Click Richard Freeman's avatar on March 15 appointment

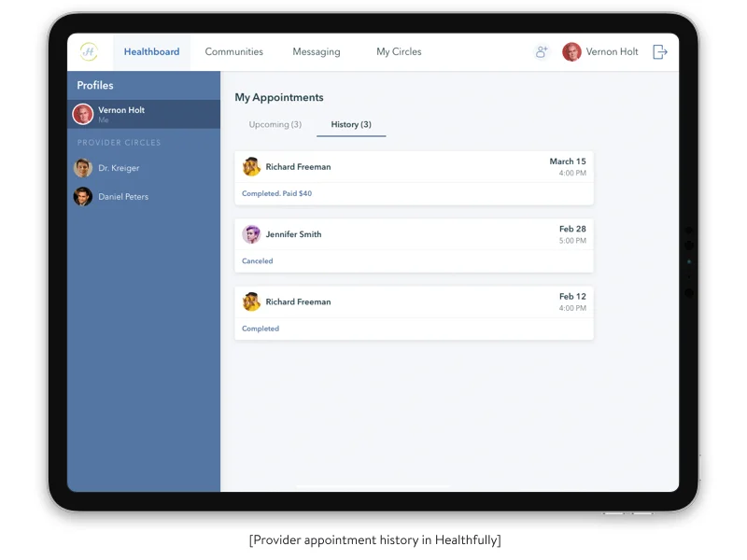pos(251,167)
